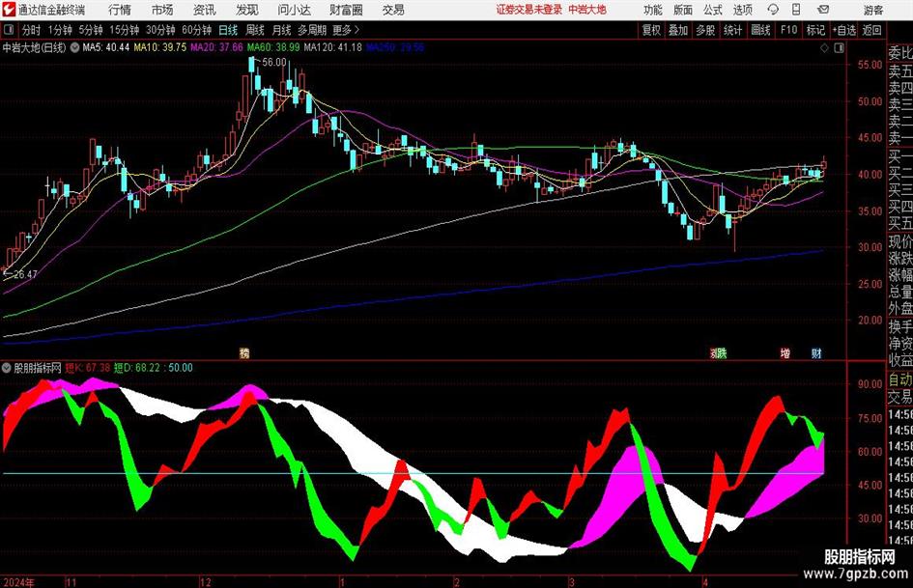The width and height of the screenshot is (913, 588).
Task: Click the 中岩大地 stock name in title bar
Action: [x=587, y=10]
